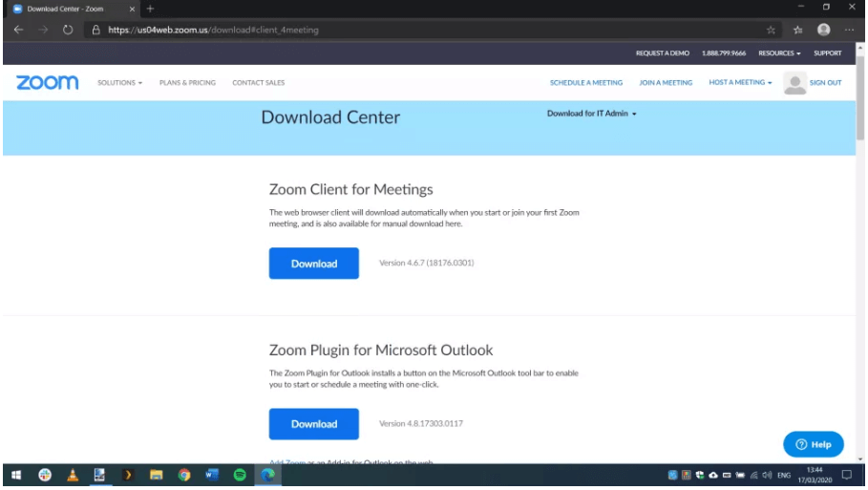Reload the page with refresh icon
Screen dimensions: 868x490
pyautogui.click(x=68, y=30)
